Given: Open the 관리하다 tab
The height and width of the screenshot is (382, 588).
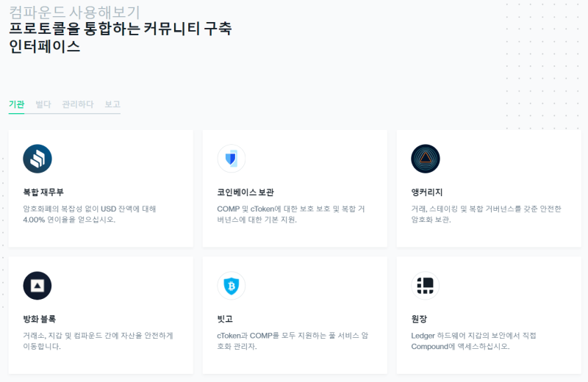Looking at the screenshot, I should 78,104.
